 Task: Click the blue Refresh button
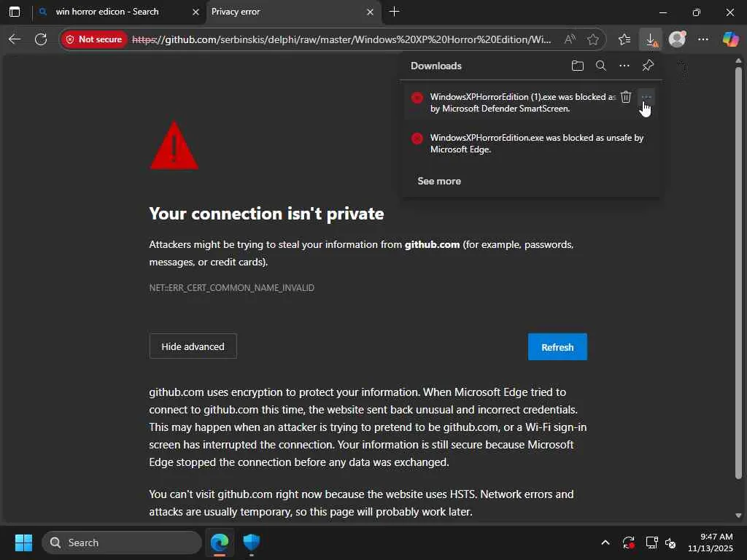(x=557, y=346)
